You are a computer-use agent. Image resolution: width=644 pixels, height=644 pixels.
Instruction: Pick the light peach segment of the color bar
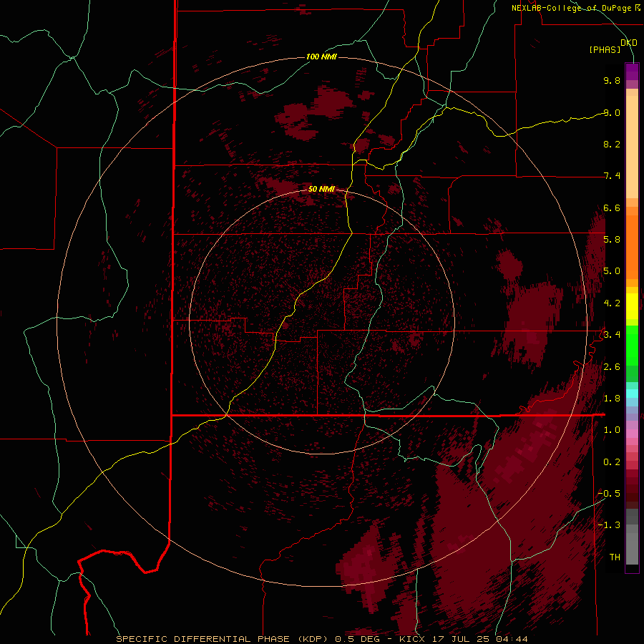coord(632,147)
